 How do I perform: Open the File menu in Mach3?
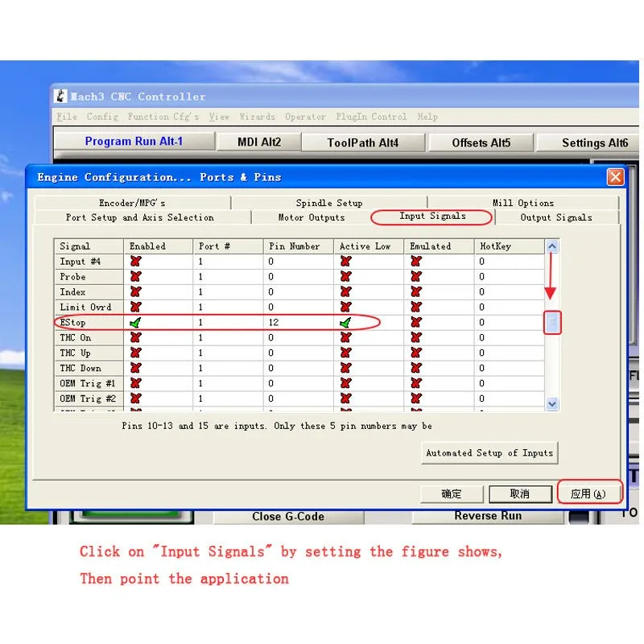tap(67, 117)
